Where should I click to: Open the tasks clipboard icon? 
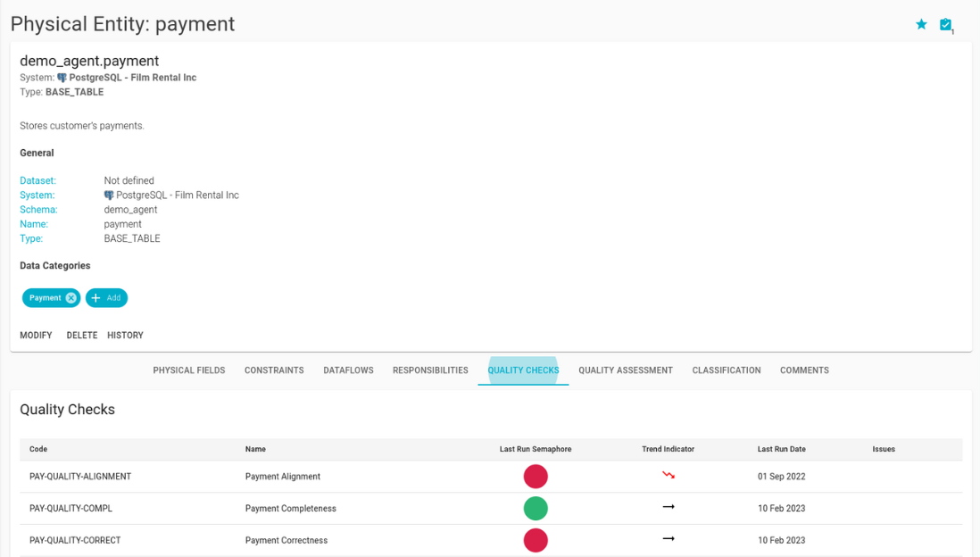tap(945, 25)
